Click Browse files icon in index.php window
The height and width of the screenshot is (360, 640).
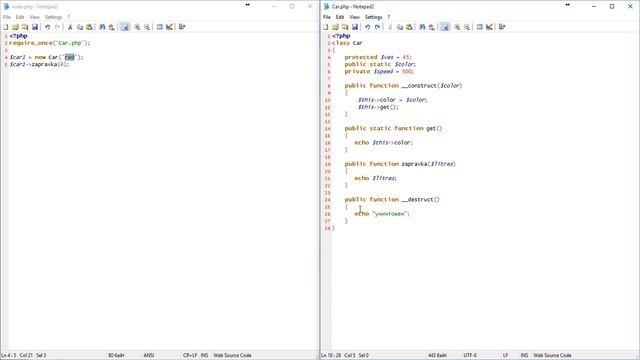pyautogui.click(x=25, y=27)
